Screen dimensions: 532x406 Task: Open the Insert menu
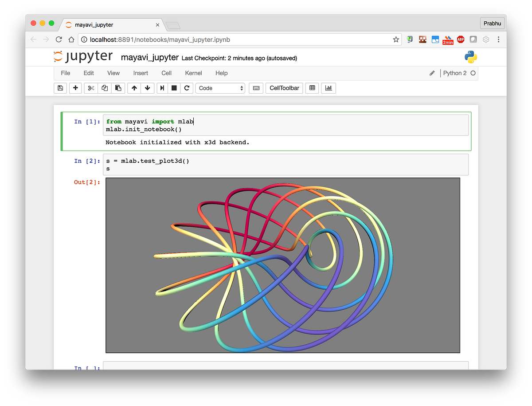pos(141,73)
